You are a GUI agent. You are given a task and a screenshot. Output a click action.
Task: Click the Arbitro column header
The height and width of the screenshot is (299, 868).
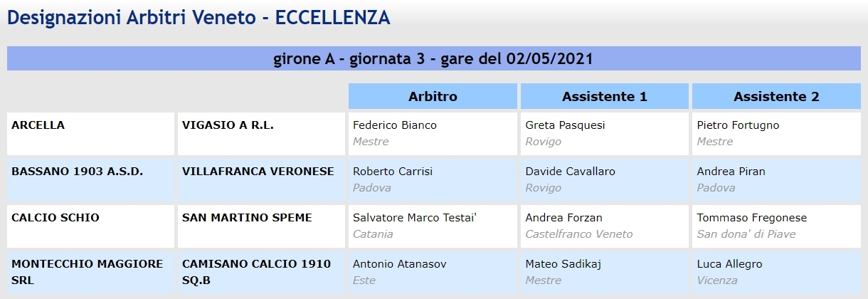click(433, 96)
